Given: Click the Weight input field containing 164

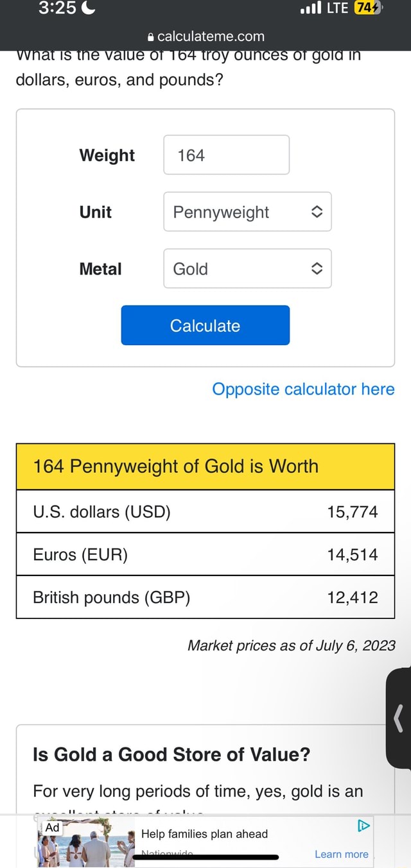Looking at the screenshot, I should [226, 155].
